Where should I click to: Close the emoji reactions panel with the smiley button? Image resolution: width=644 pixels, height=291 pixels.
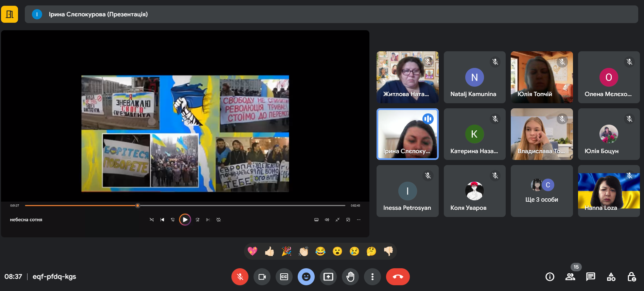tap(306, 277)
